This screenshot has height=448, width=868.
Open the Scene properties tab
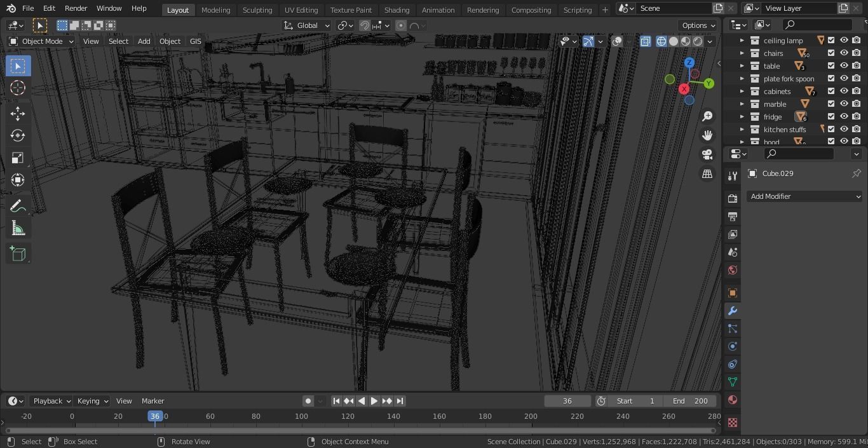[x=733, y=252]
